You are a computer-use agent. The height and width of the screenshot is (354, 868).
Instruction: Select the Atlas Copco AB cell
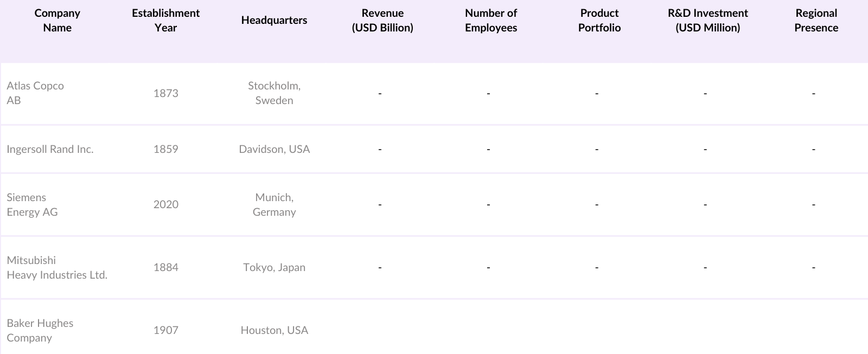click(x=35, y=93)
